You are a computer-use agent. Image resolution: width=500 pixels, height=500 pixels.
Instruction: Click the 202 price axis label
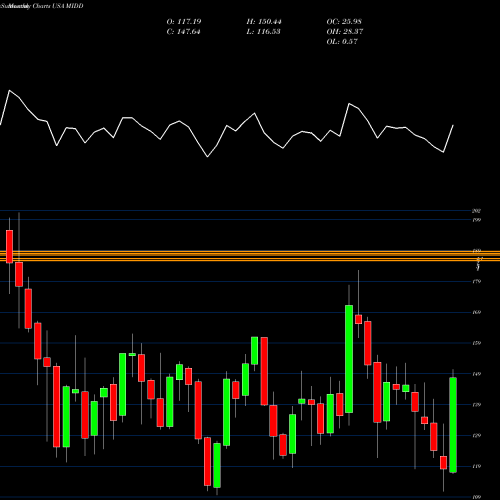click(x=476, y=211)
